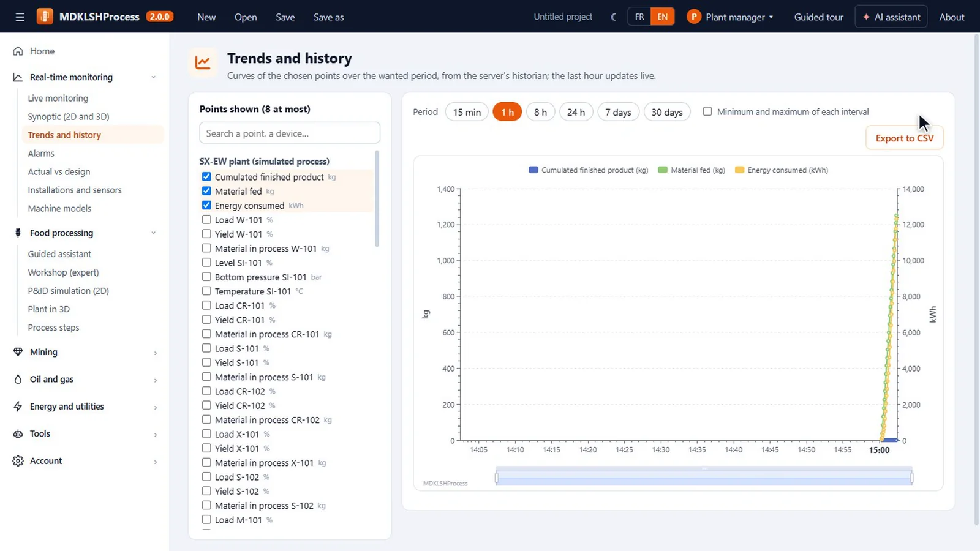Check Temperature SI-101 point
The width and height of the screenshot is (980, 551).
point(206,291)
